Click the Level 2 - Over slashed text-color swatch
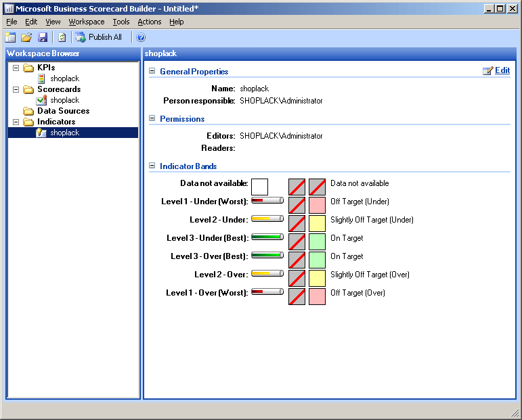This screenshot has width=522, height=420. 297,279
